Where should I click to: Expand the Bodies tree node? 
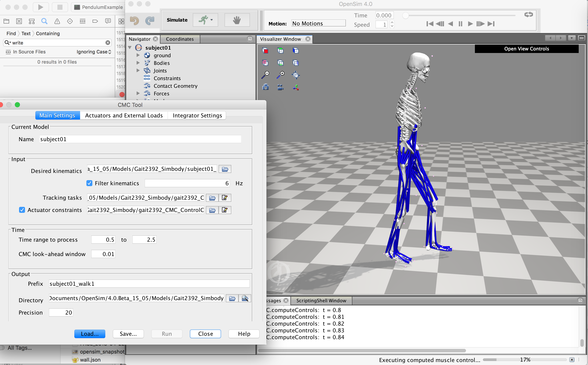coord(138,63)
